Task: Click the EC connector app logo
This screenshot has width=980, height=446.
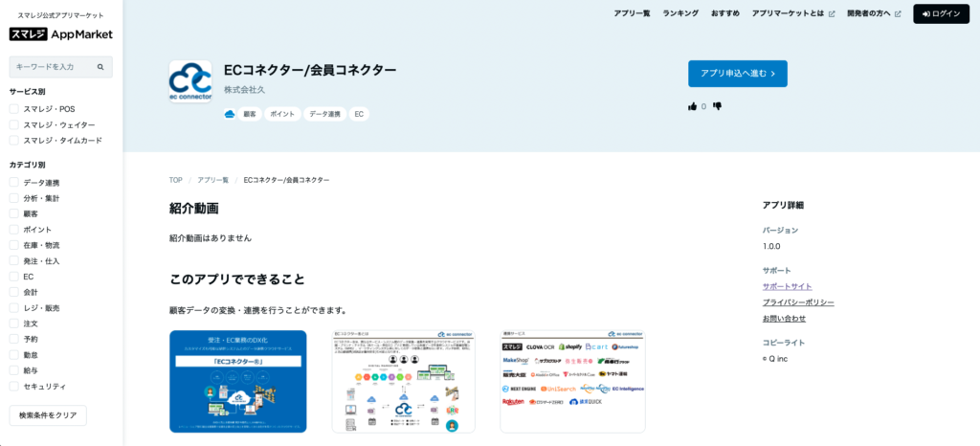Action: [x=190, y=81]
